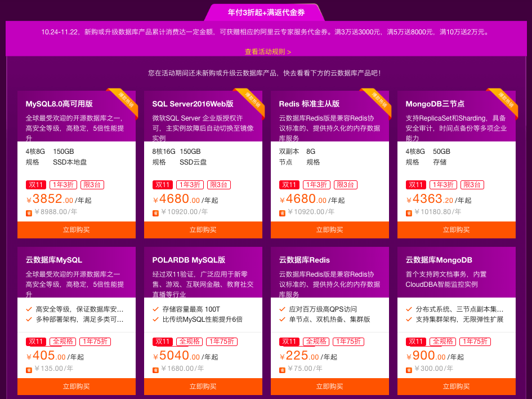
Task: Click the 50GB 存储 specification
Action: click(441, 157)
